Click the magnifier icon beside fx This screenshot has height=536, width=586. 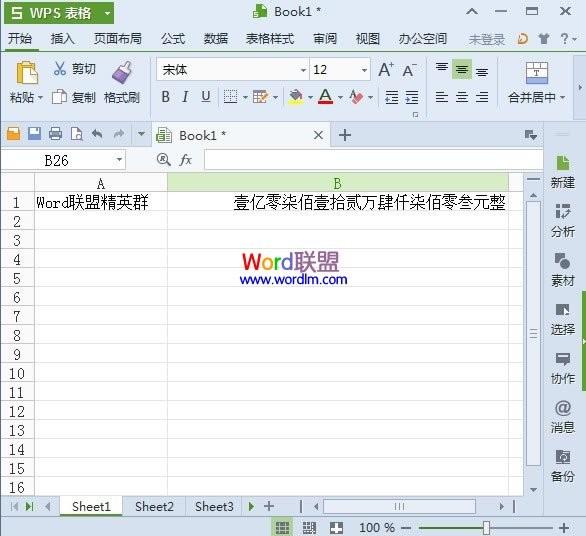[163, 160]
